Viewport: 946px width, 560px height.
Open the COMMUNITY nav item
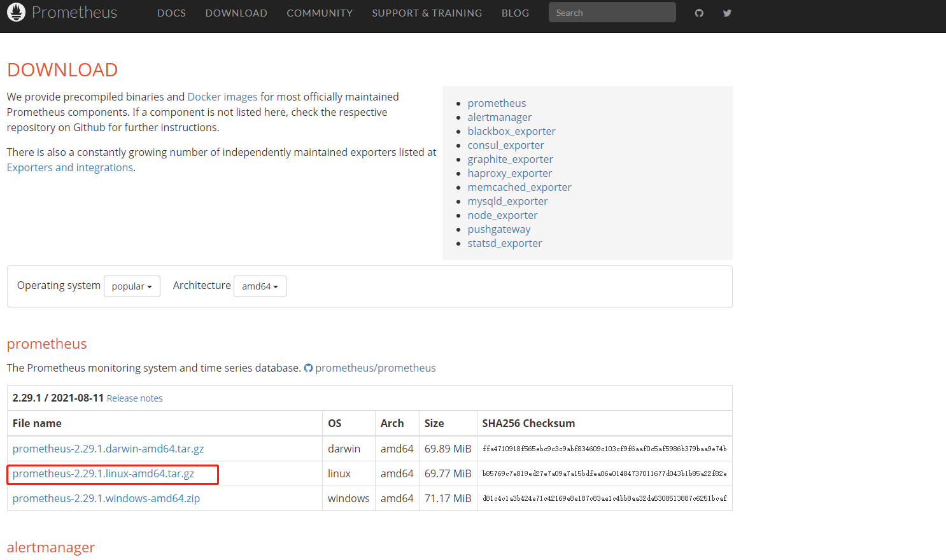pos(320,13)
